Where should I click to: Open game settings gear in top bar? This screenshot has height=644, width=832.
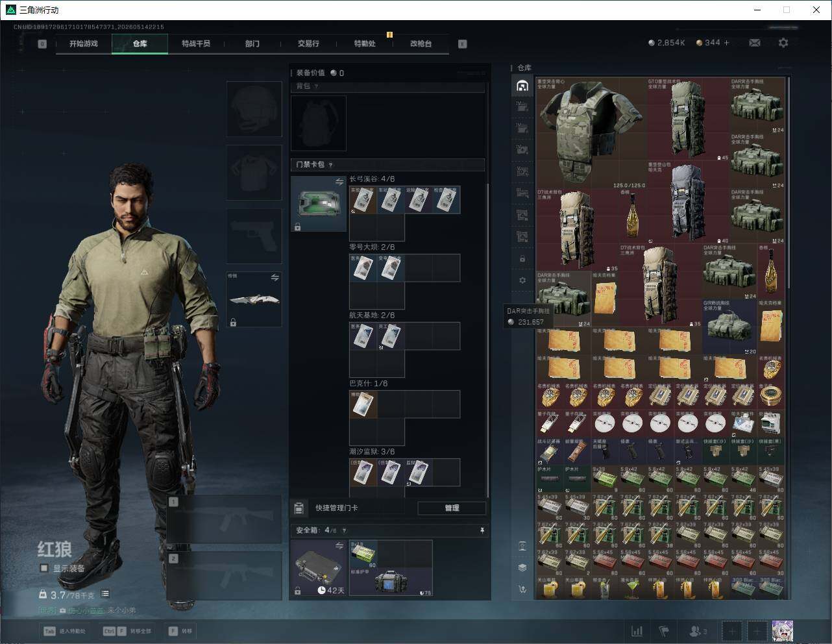point(783,43)
